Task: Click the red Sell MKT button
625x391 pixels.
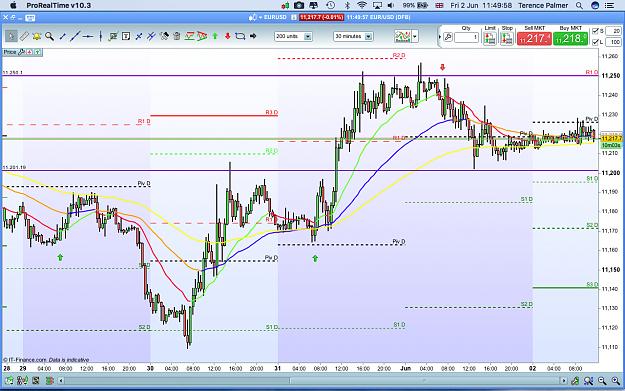Action: [x=534, y=39]
